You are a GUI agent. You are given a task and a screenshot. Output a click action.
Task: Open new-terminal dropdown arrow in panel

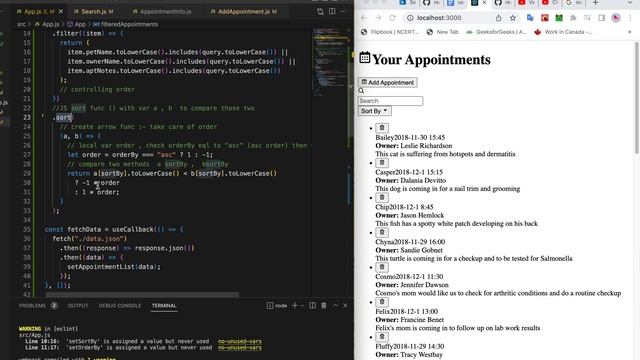click(302, 305)
